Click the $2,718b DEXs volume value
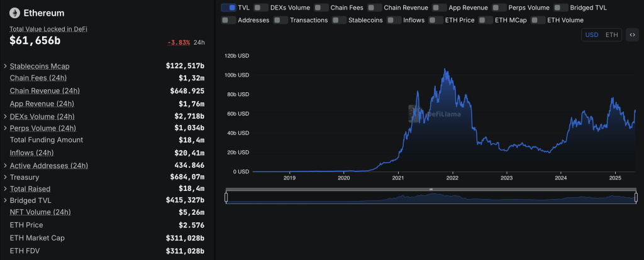The width and height of the screenshot is (644, 260). [189, 116]
